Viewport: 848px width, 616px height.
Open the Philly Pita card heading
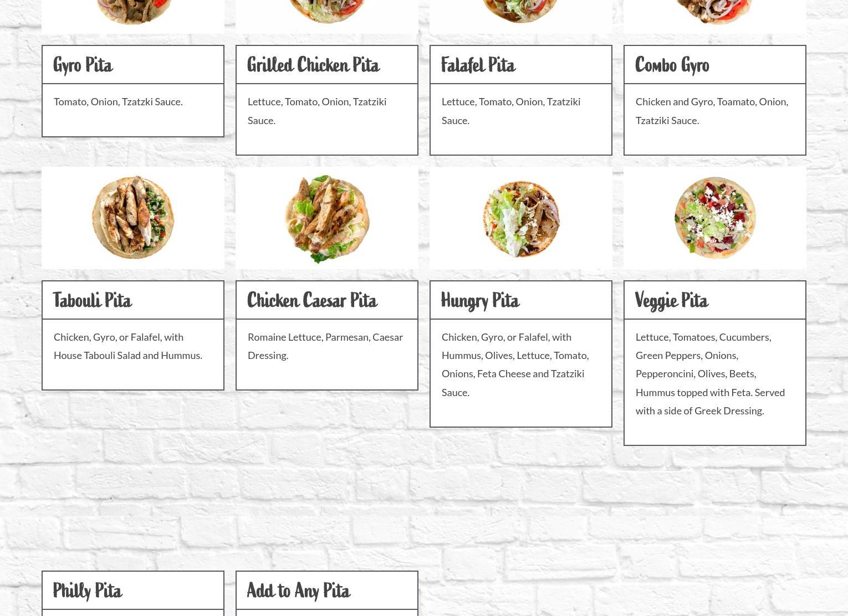(x=88, y=591)
